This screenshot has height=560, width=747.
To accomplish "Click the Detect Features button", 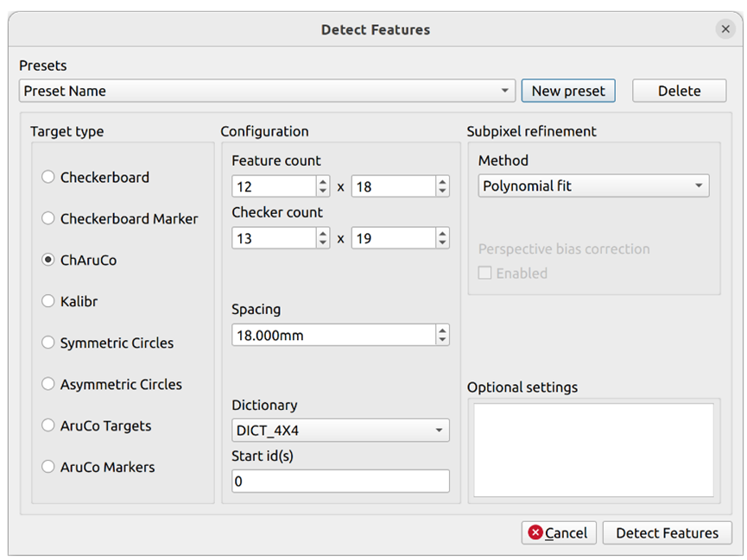I will [667, 533].
